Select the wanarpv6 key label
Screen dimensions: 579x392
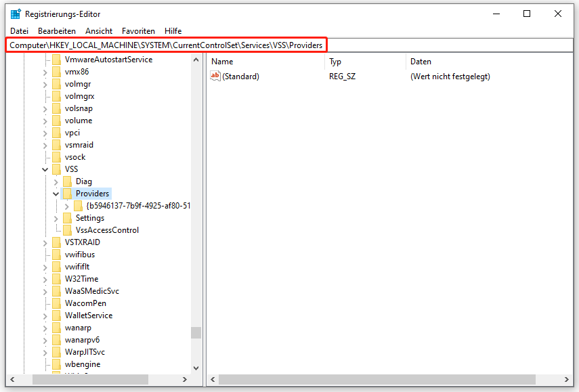click(82, 340)
